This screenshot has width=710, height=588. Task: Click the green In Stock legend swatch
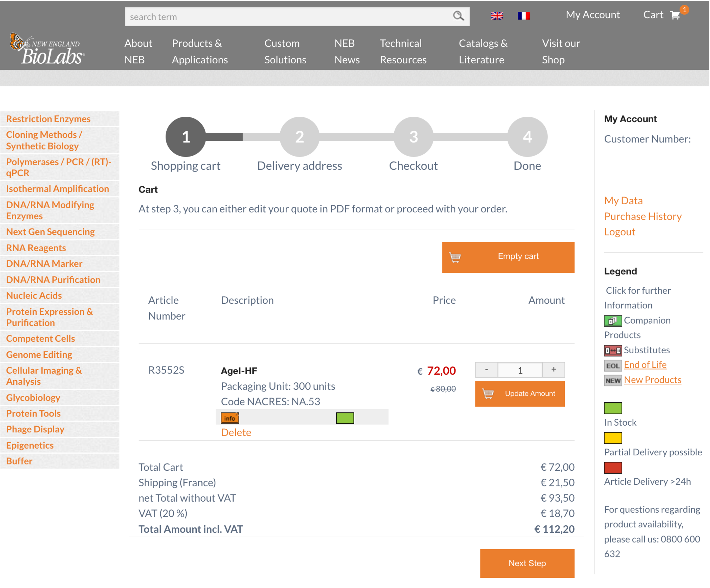(x=613, y=408)
